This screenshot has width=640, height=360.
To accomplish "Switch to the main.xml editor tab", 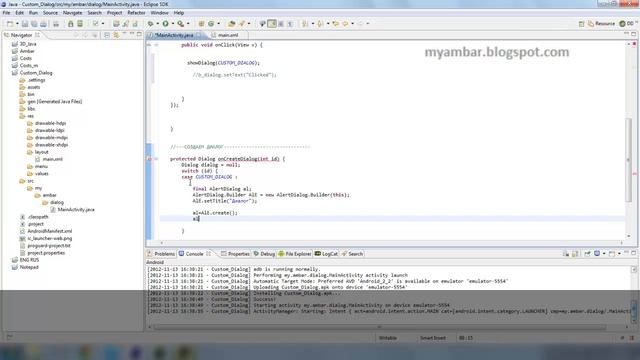I will [x=227, y=36].
